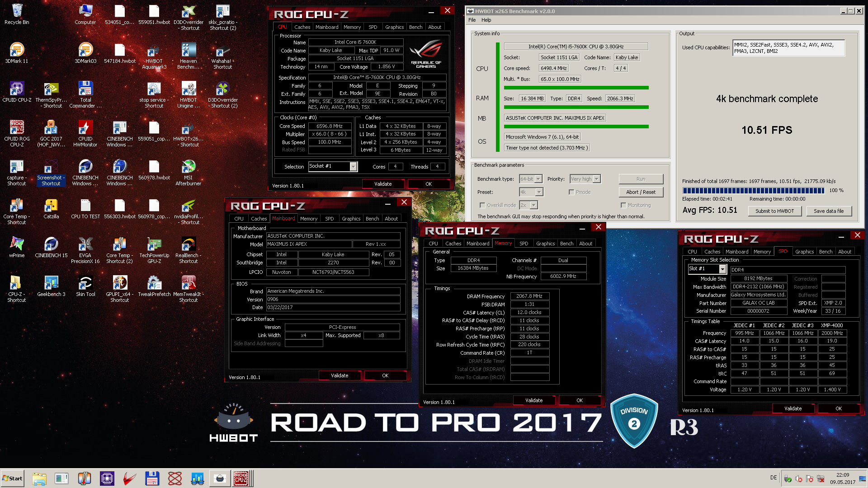The height and width of the screenshot is (488, 868).
Task: Open Bench tab in Mainboard CPU-Z window
Action: (x=372, y=219)
